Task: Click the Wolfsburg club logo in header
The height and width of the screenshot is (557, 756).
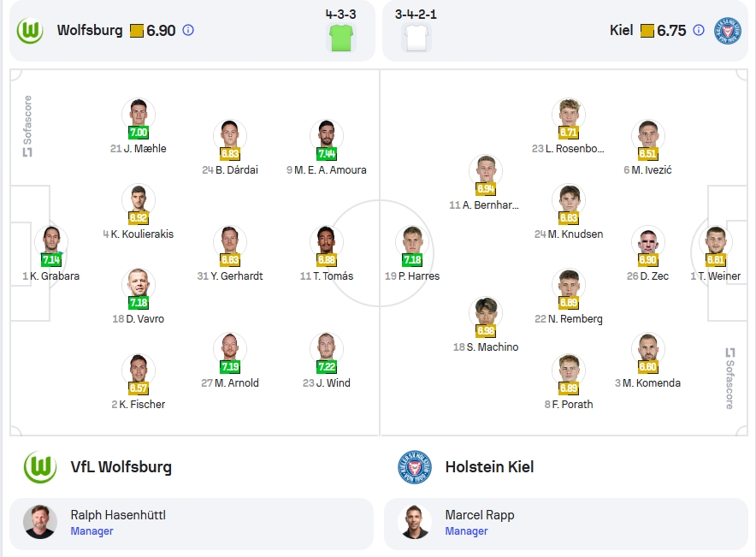Action: click(x=30, y=31)
